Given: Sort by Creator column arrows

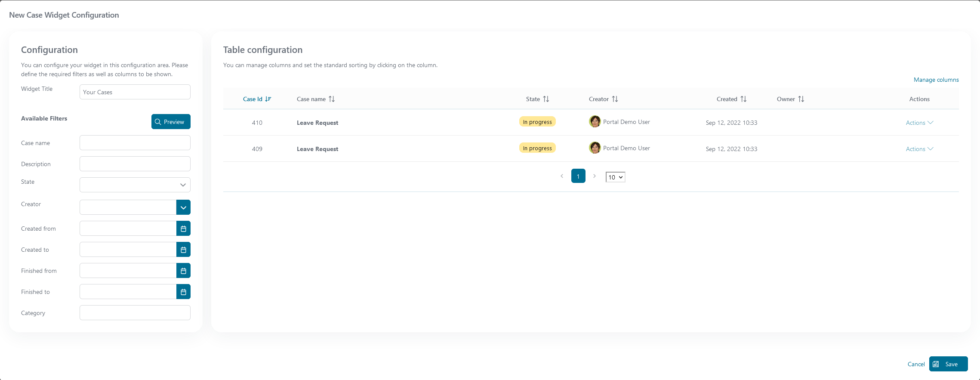Looking at the screenshot, I should coord(615,99).
